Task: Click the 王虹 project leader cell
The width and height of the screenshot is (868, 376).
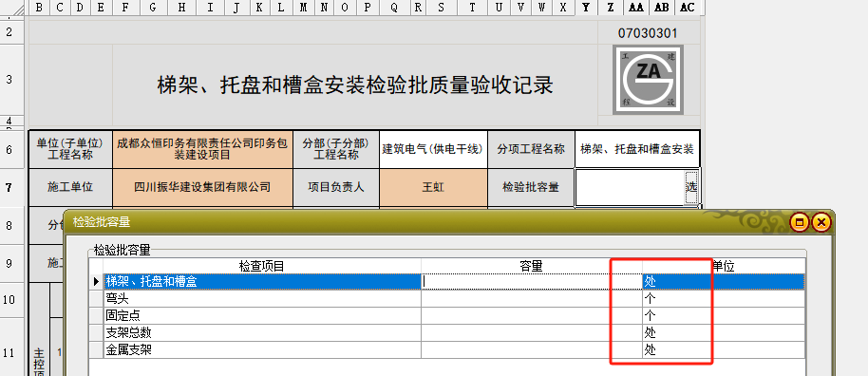Action: click(433, 187)
